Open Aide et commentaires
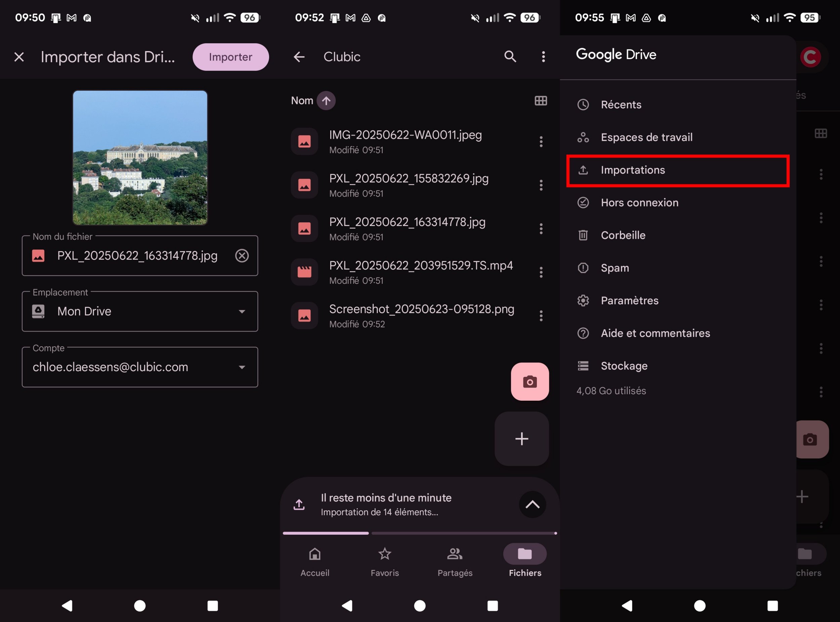 point(655,333)
